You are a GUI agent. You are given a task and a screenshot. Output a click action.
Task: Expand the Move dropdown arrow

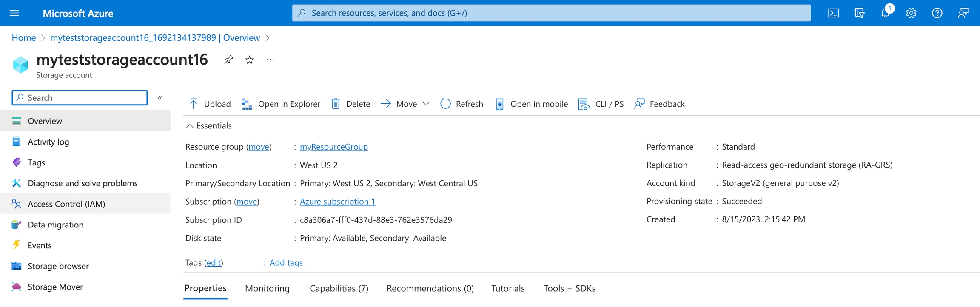click(x=426, y=104)
